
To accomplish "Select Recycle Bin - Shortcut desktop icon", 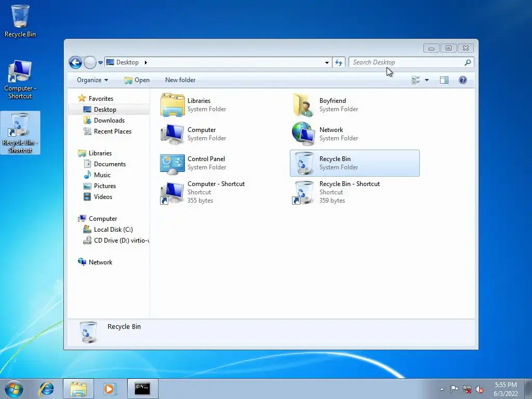I will click(x=20, y=132).
